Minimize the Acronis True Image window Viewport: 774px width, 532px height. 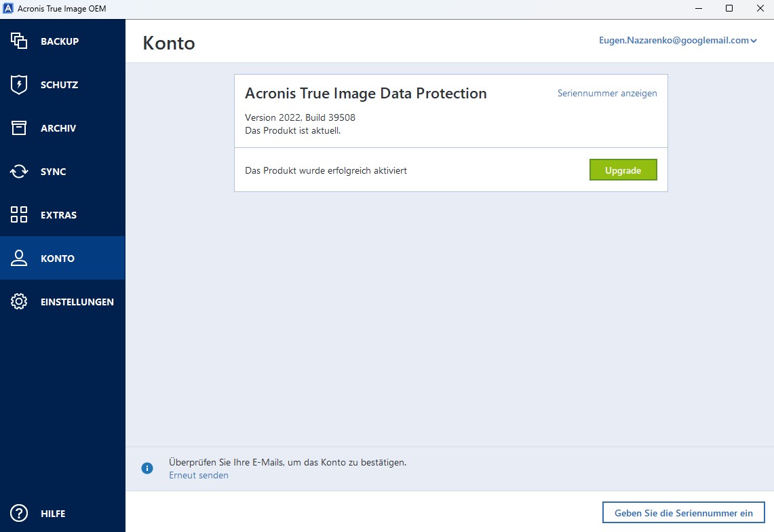click(x=698, y=9)
